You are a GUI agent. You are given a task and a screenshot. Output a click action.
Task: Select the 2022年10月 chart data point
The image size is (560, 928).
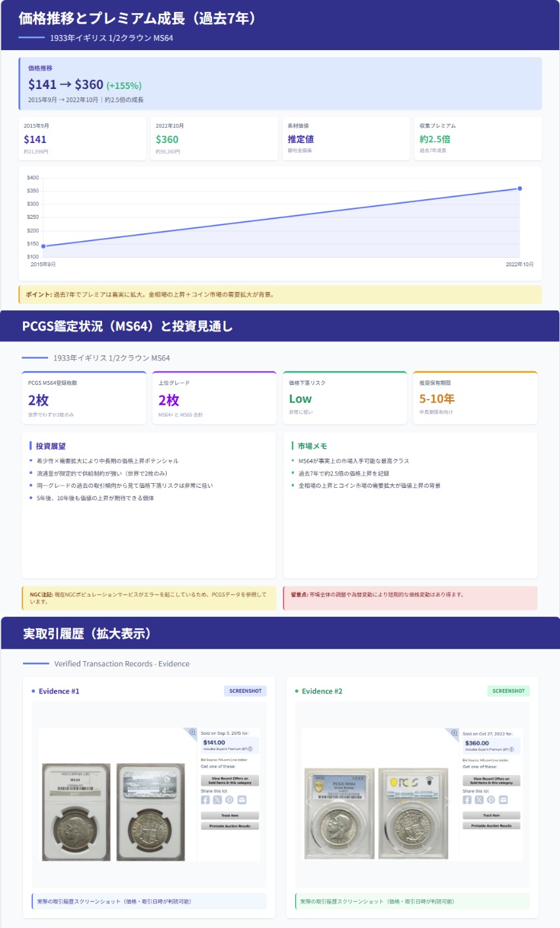(x=520, y=188)
